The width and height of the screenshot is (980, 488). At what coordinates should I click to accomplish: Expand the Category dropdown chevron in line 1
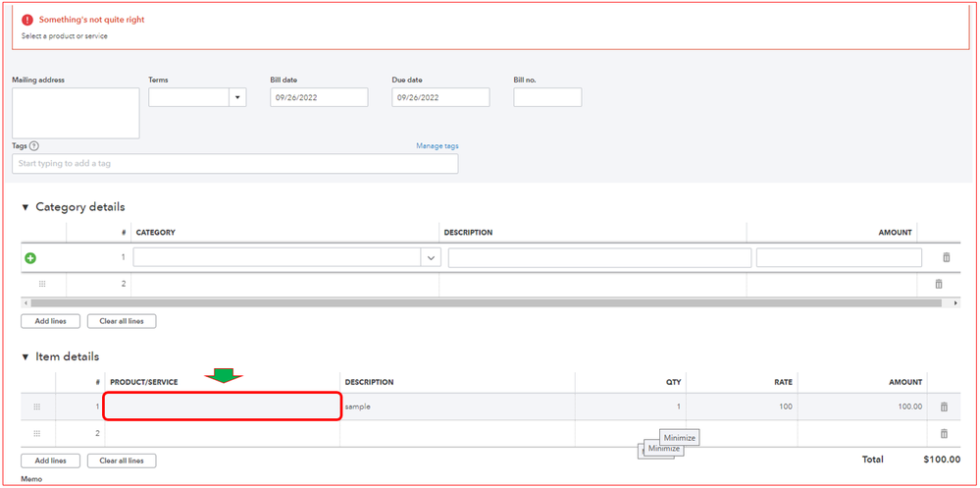(431, 258)
